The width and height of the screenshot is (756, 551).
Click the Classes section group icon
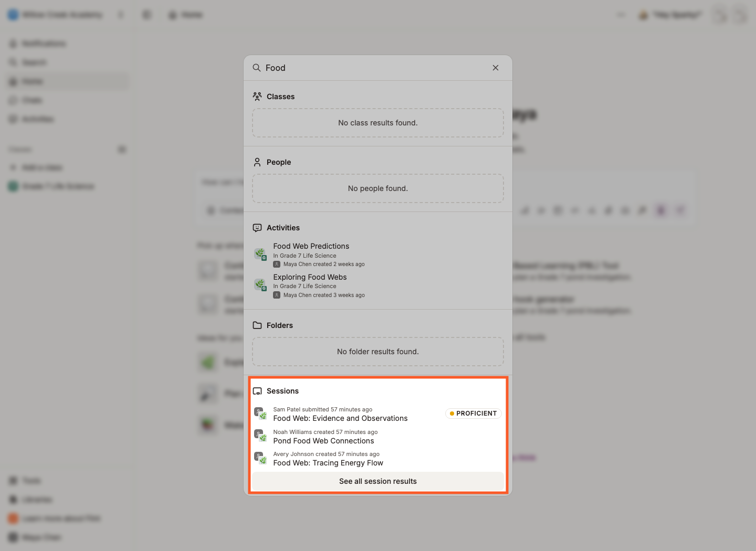pyautogui.click(x=257, y=97)
